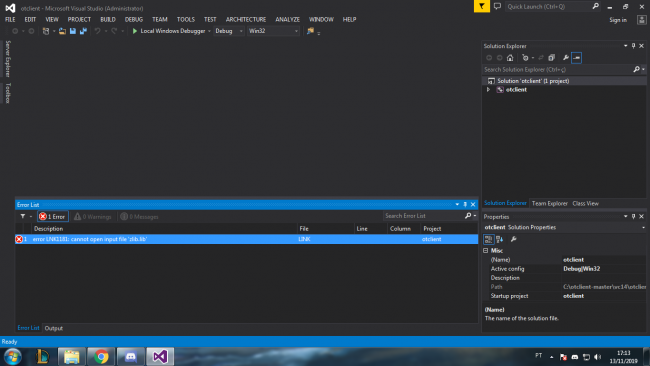Screen dimensions: 650x366
Task: Switch to the Team Explorer tab
Action: tap(549, 204)
